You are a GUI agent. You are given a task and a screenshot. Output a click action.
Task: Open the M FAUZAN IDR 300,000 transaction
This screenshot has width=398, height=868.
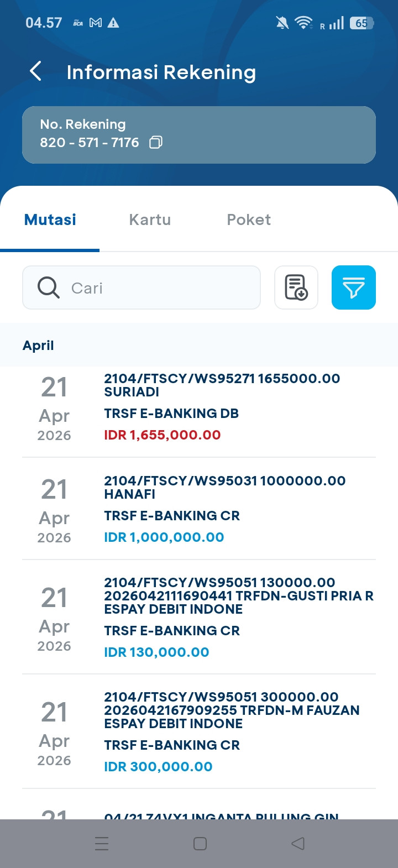pyautogui.click(x=221, y=731)
